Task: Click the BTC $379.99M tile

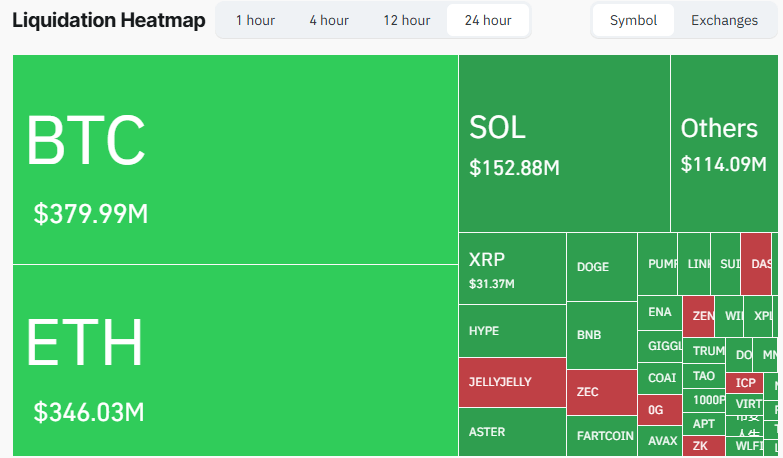Action: click(x=235, y=160)
